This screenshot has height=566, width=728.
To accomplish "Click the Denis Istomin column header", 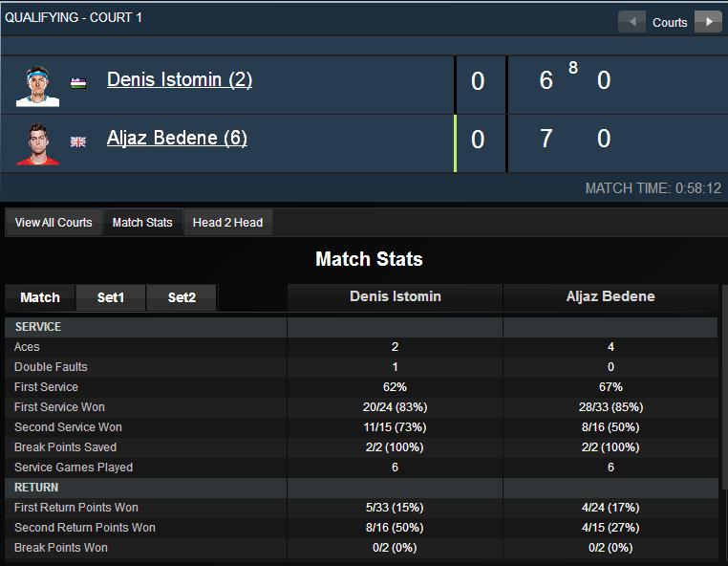I will [396, 297].
